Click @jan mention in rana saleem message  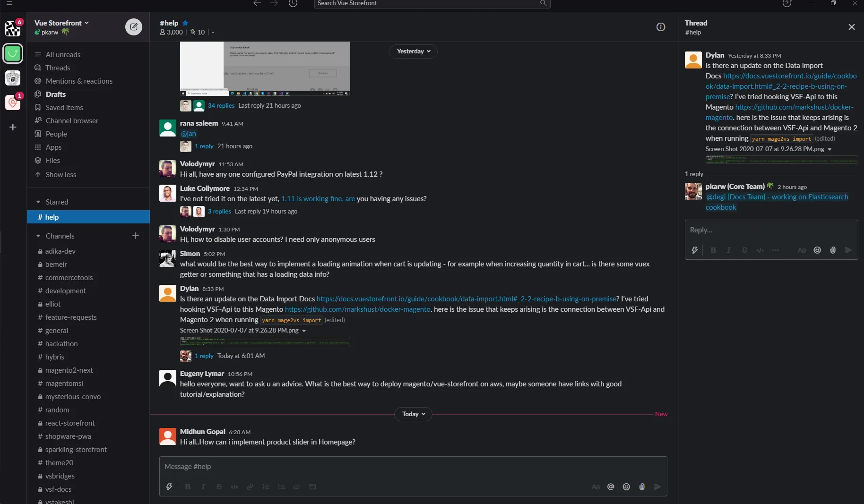coord(188,133)
